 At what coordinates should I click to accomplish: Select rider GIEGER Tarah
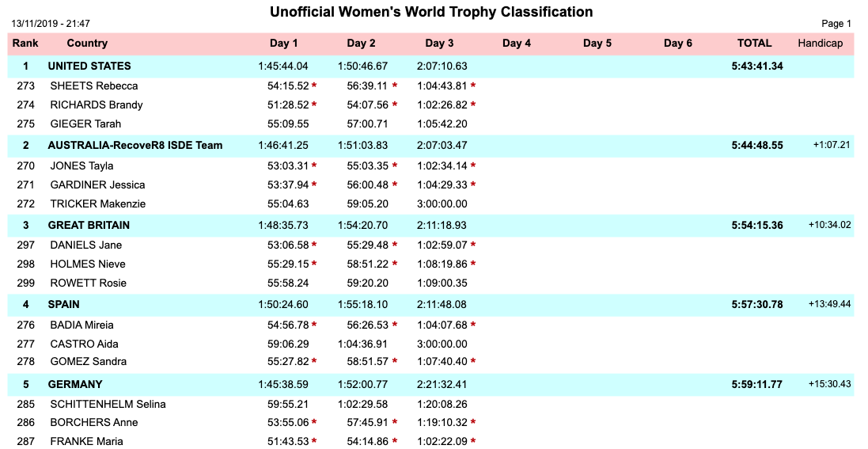click(x=85, y=124)
